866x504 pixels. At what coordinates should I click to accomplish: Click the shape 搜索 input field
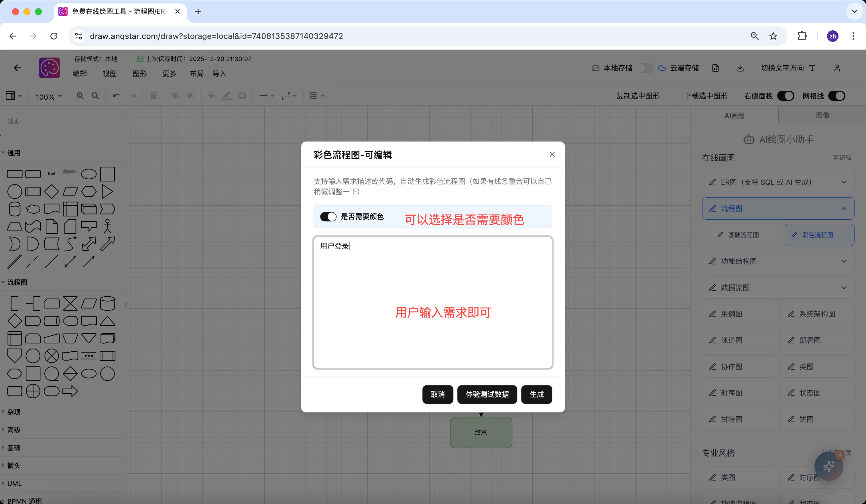coord(64,121)
